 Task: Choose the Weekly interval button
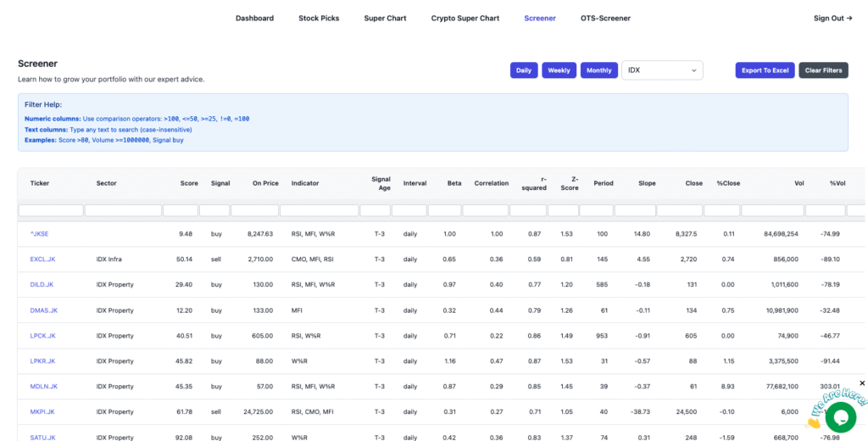click(559, 70)
